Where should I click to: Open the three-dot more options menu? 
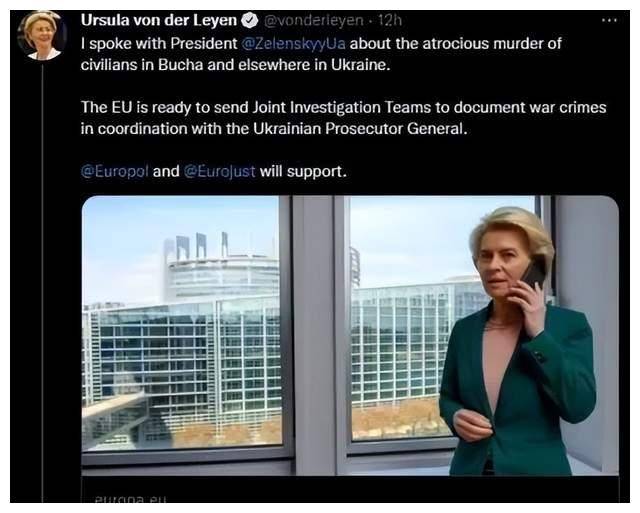[609, 20]
